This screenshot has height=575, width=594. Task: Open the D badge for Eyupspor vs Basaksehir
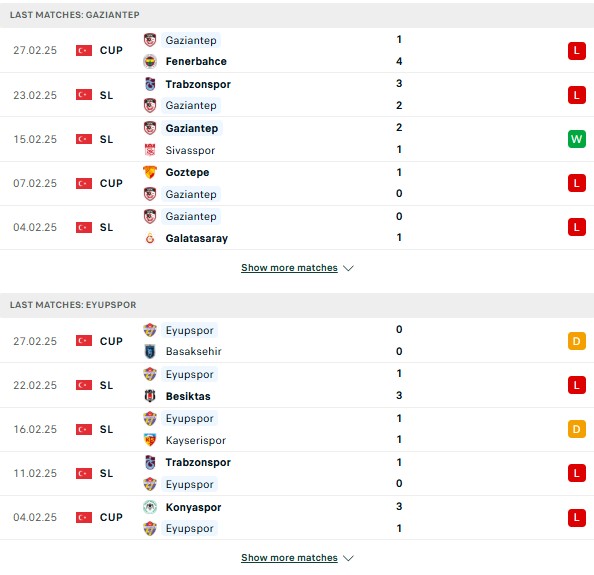click(x=577, y=341)
